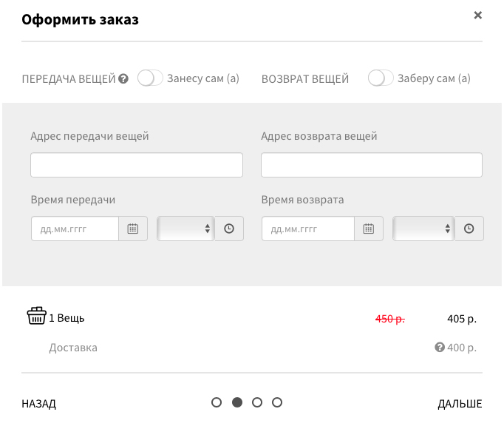Image resolution: width=504 pixels, height=426 pixels.
Task: Close the Оформить заказ dialog
Action: coord(477,16)
